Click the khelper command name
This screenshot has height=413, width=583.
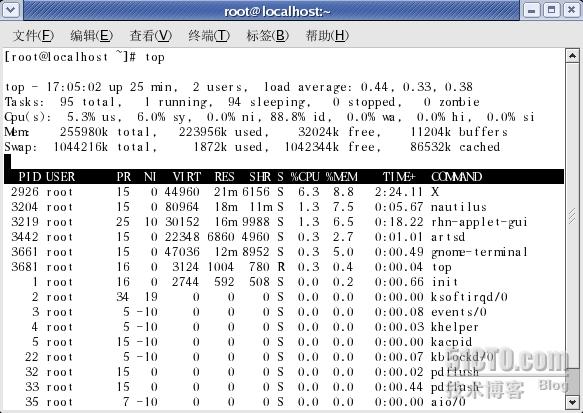455,327
